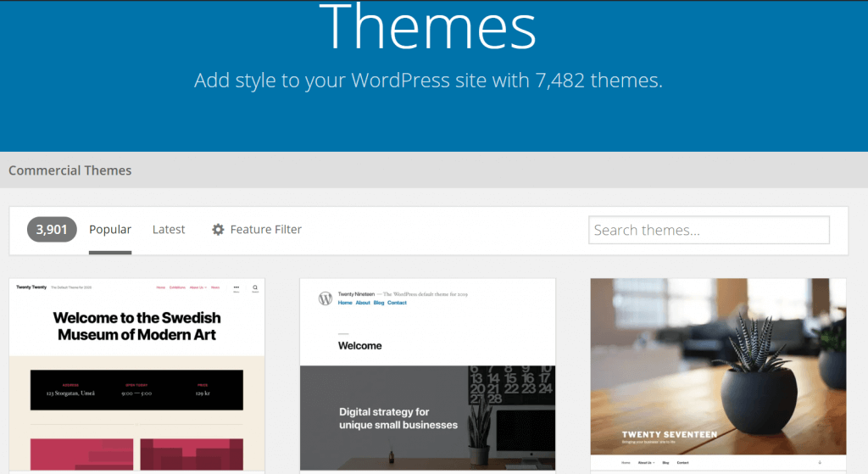Open the Twenty Twenty theme thumbnail
Image resolution: width=868 pixels, height=474 pixels.
click(x=136, y=375)
